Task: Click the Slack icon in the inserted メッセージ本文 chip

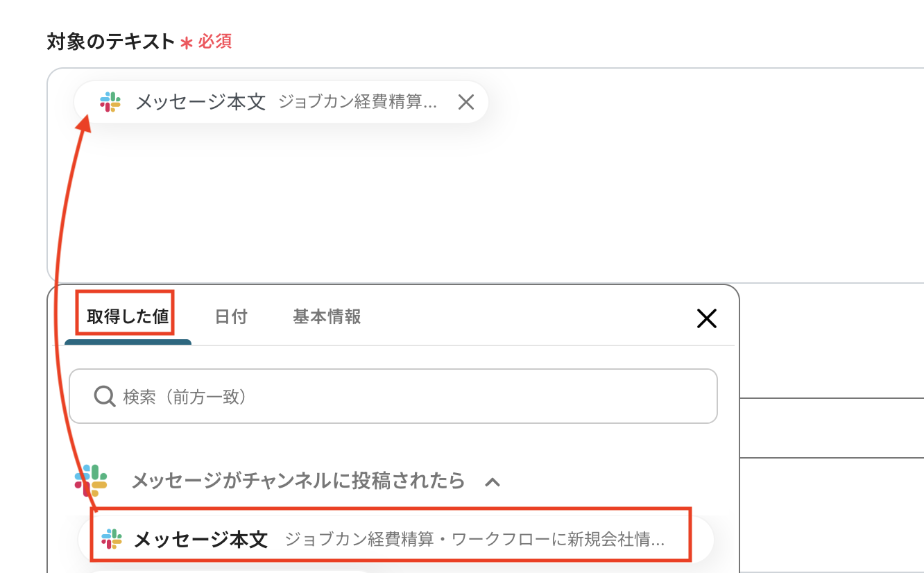Action: pyautogui.click(x=110, y=102)
